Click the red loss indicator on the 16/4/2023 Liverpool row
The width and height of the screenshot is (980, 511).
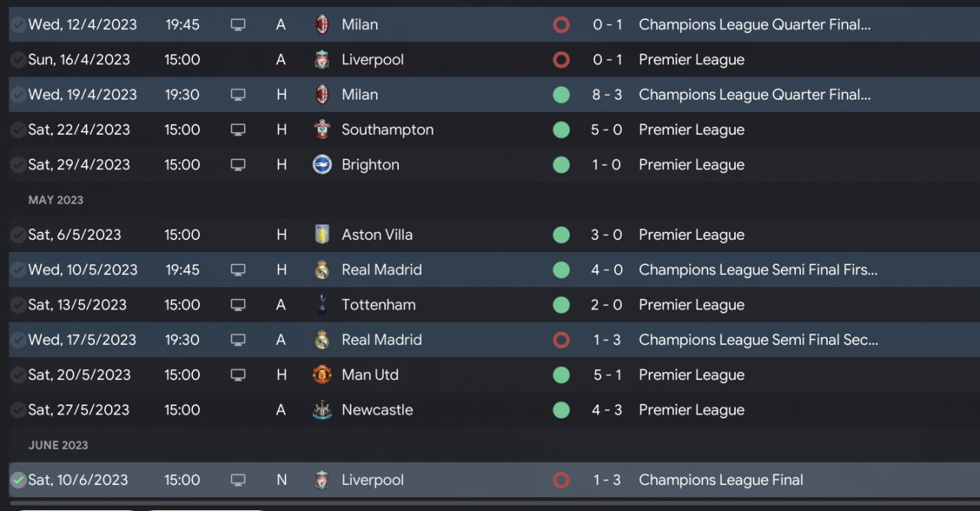click(561, 60)
